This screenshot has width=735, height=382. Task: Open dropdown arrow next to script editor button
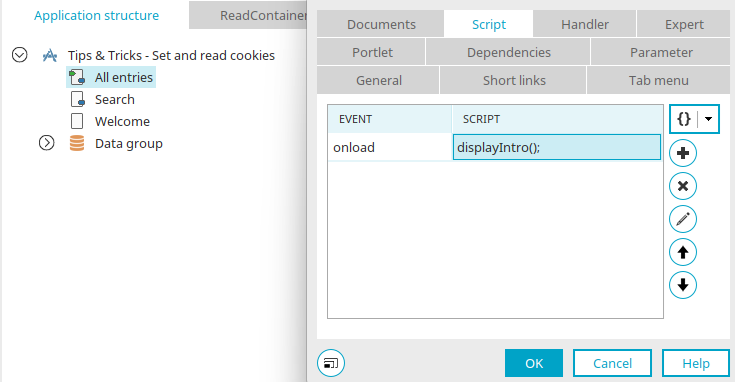coord(708,119)
